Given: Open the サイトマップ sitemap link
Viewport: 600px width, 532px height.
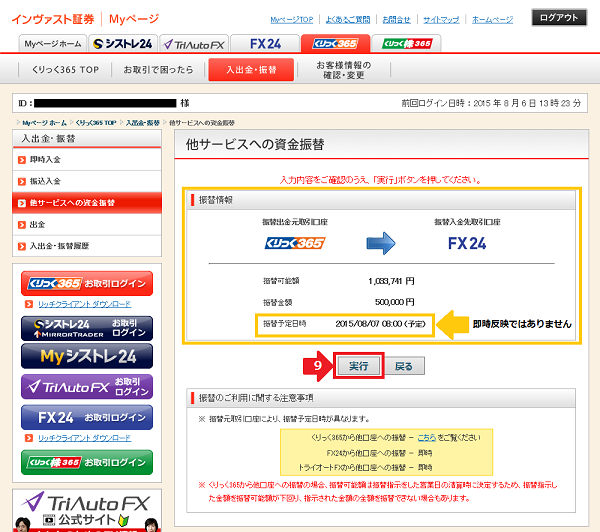Looking at the screenshot, I should pyautogui.click(x=441, y=20).
